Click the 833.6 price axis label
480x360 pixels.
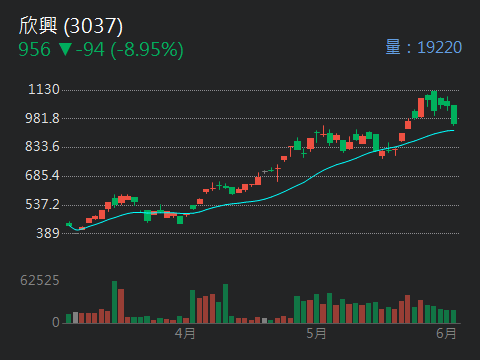click(42, 146)
